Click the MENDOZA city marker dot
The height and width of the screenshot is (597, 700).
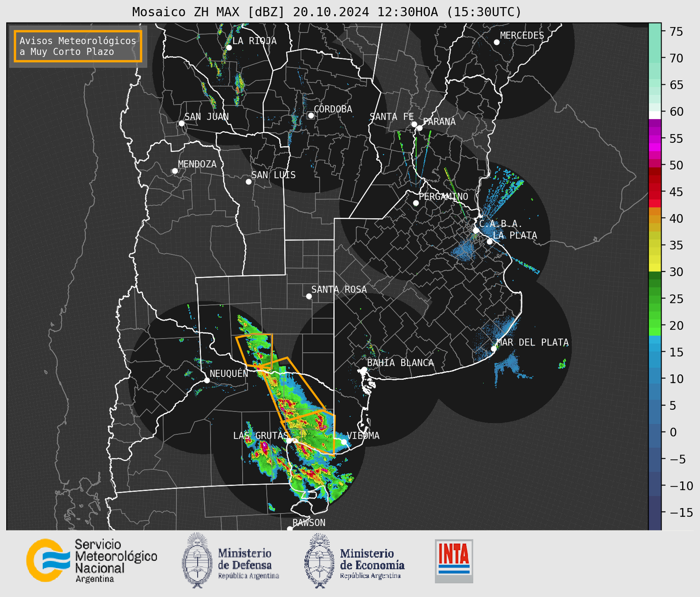point(175,171)
